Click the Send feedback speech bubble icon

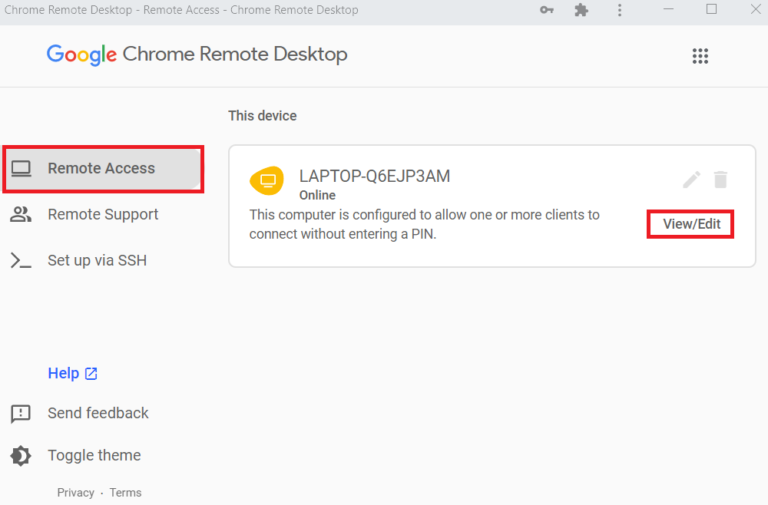21,414
